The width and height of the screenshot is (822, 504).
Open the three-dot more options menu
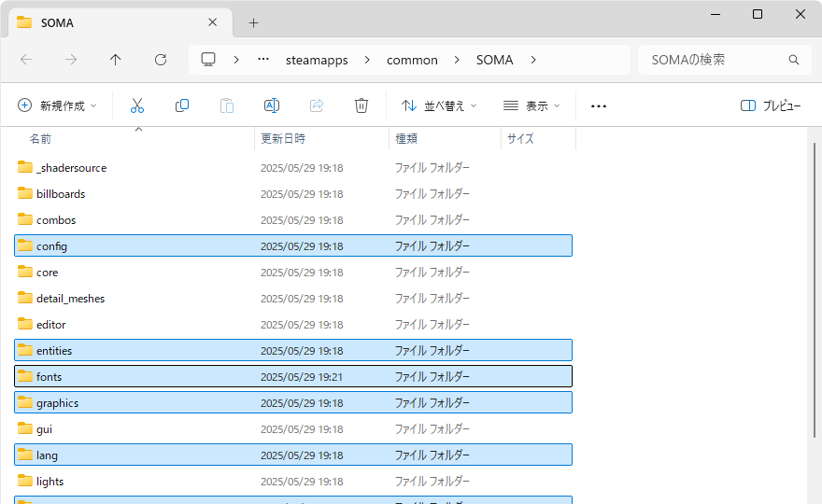[599, 106]
